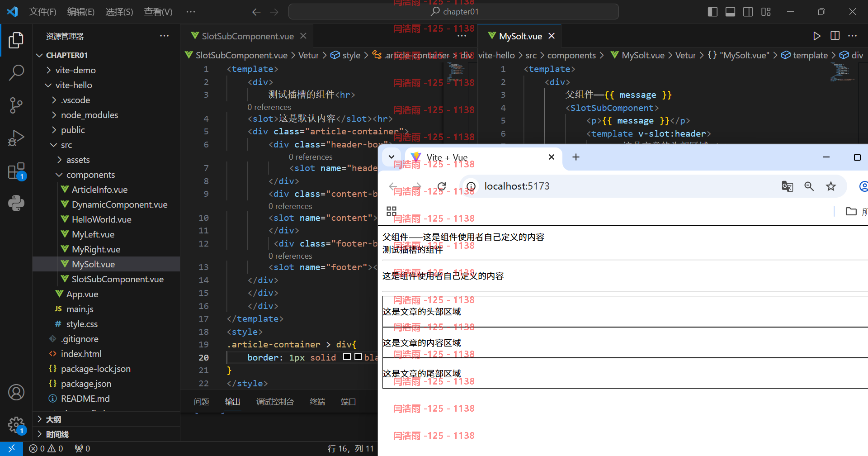Open Explorer views and more actions menu
This screenshot has height=456, width=868.
coord(165,36)
